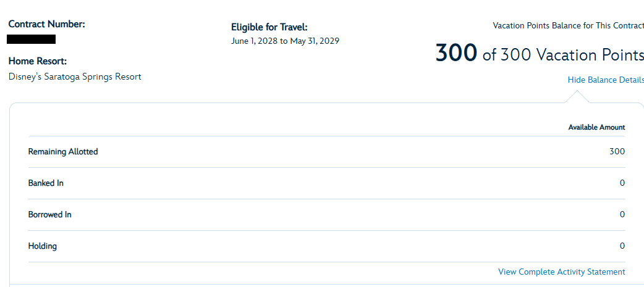Screen dimensions: 644x287
Task: Click the Contract Number heading
Action: click(47, 24)
